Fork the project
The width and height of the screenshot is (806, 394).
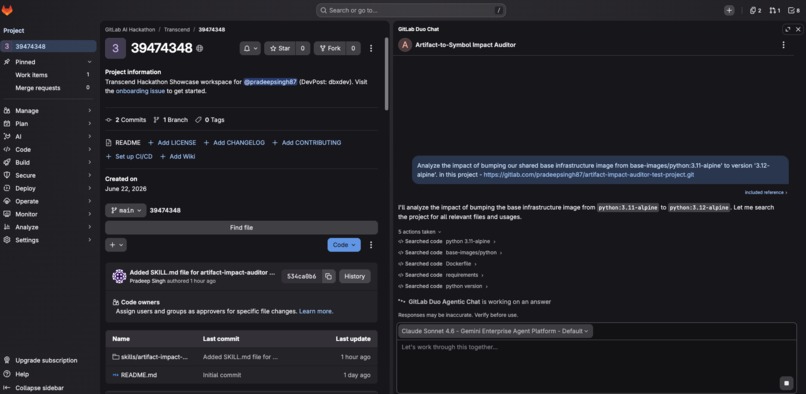click(330, 48)
